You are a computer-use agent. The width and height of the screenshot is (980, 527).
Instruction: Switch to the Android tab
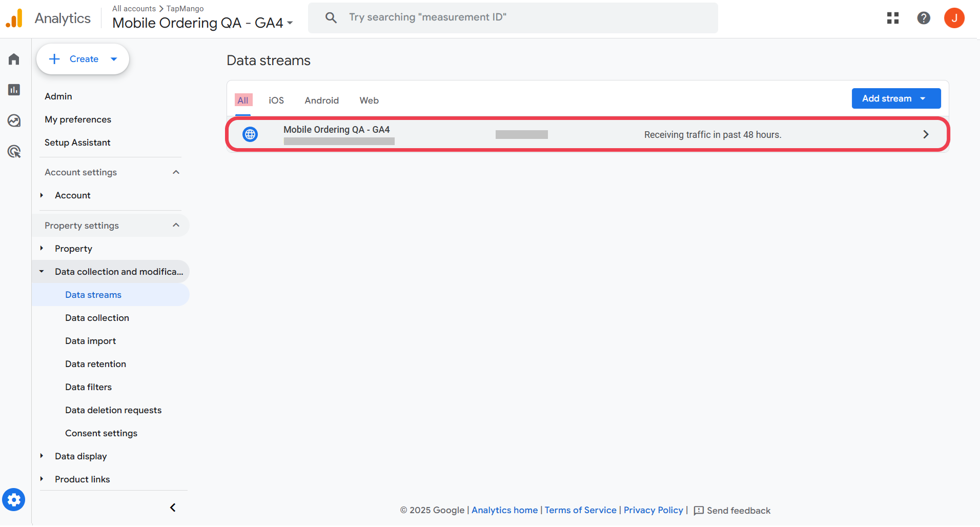coord(322,100)
